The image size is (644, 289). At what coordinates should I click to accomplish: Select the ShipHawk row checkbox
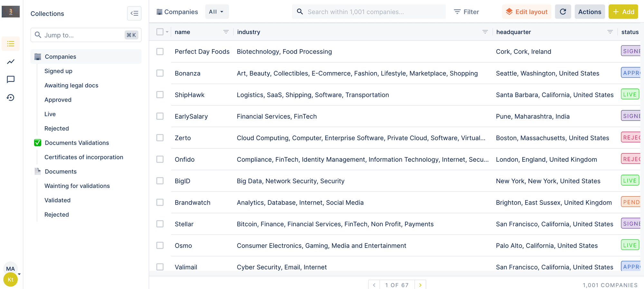click(x=160, y=95)
